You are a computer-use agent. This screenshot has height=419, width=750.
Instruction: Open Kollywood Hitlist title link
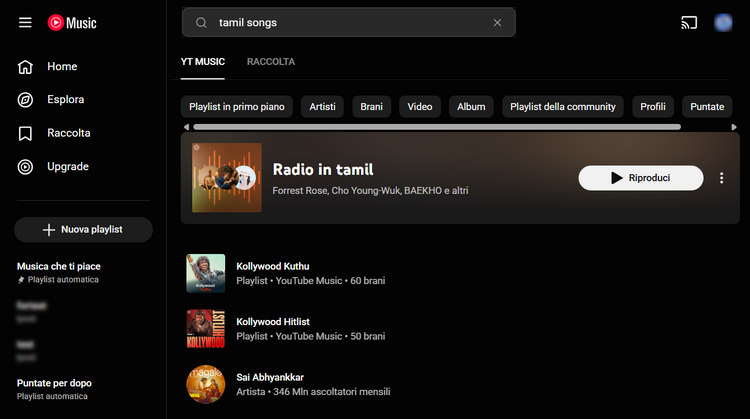point(273,321)
